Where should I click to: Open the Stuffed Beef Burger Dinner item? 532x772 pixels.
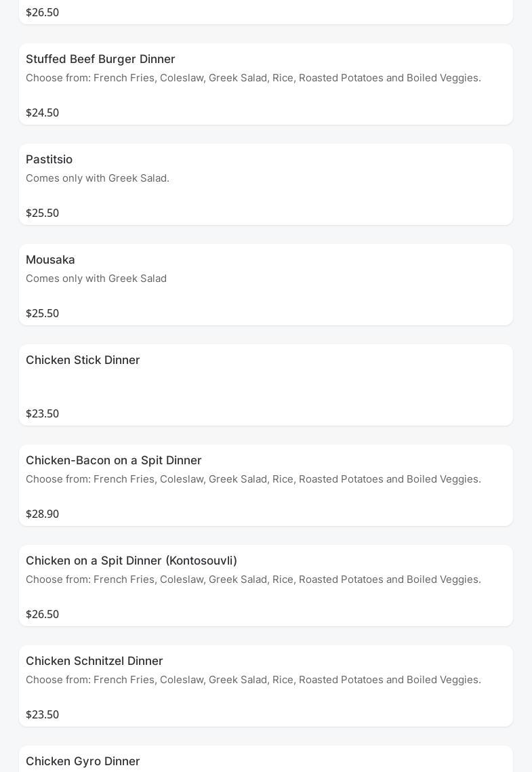[100, 59]
